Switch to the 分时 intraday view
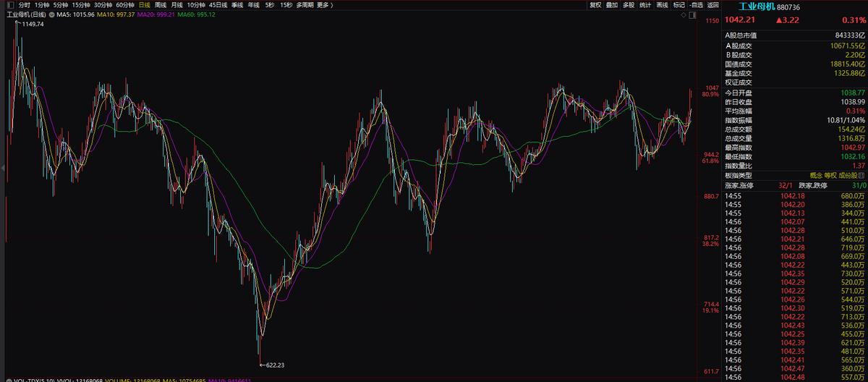 pos(24,4)
